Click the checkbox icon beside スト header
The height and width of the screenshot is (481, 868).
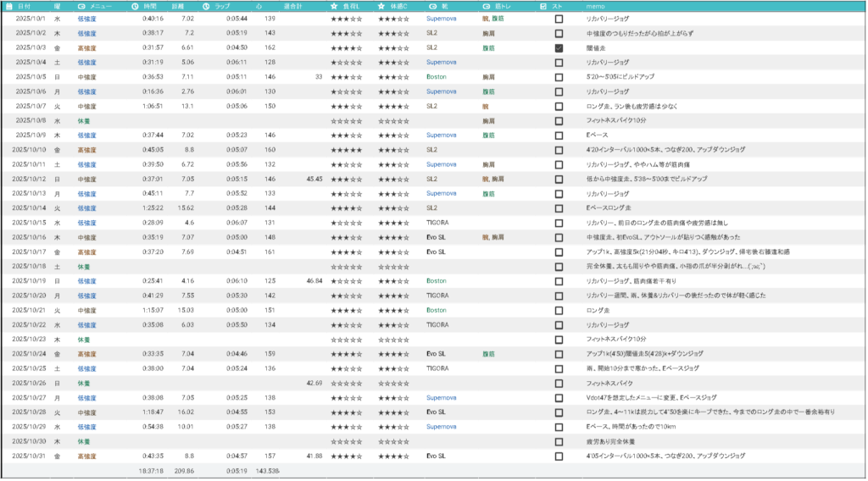pyautogui.click(x=542, y=6)
